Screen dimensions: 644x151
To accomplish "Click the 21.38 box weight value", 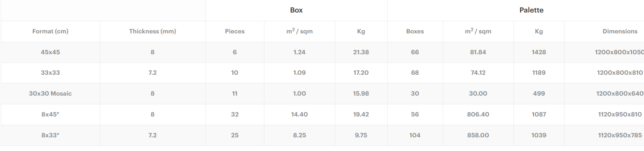I will (x=361, y=52).
